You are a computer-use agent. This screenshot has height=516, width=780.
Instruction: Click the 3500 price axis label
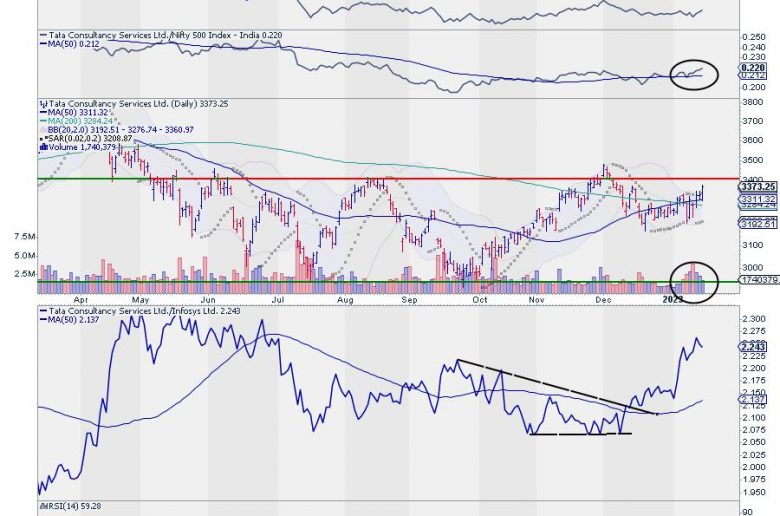pos(752,160)
